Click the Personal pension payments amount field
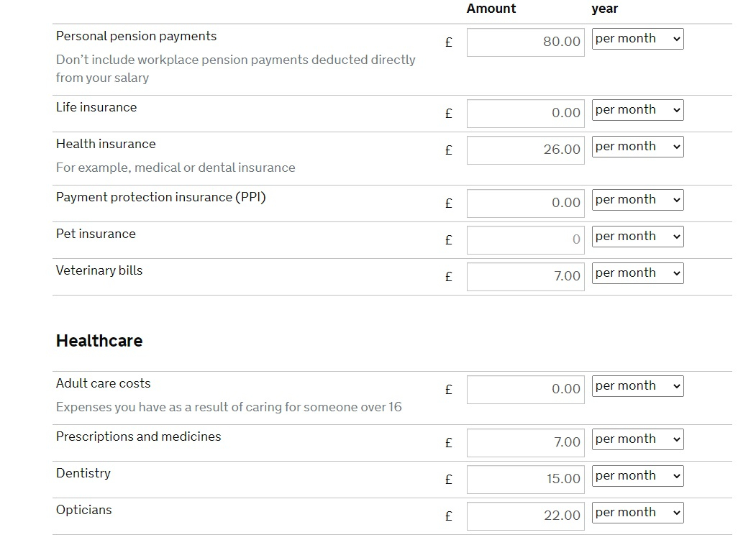The width and height of the screenshot is (756, 540). point(525,42)
